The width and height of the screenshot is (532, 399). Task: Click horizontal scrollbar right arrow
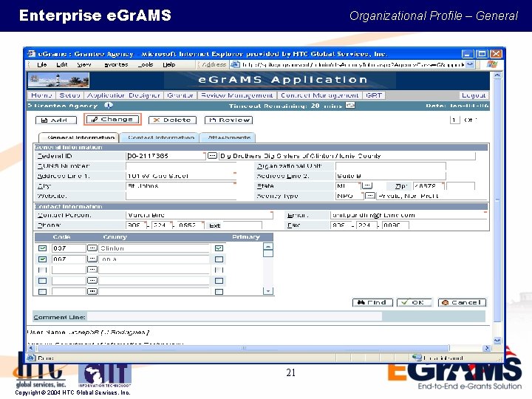486,348
